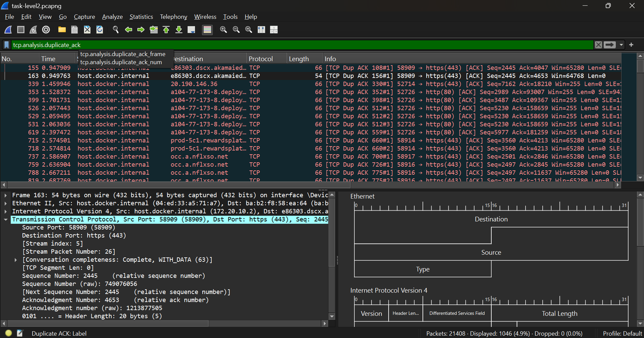Open the display filter history dropdown

(621, 45)
